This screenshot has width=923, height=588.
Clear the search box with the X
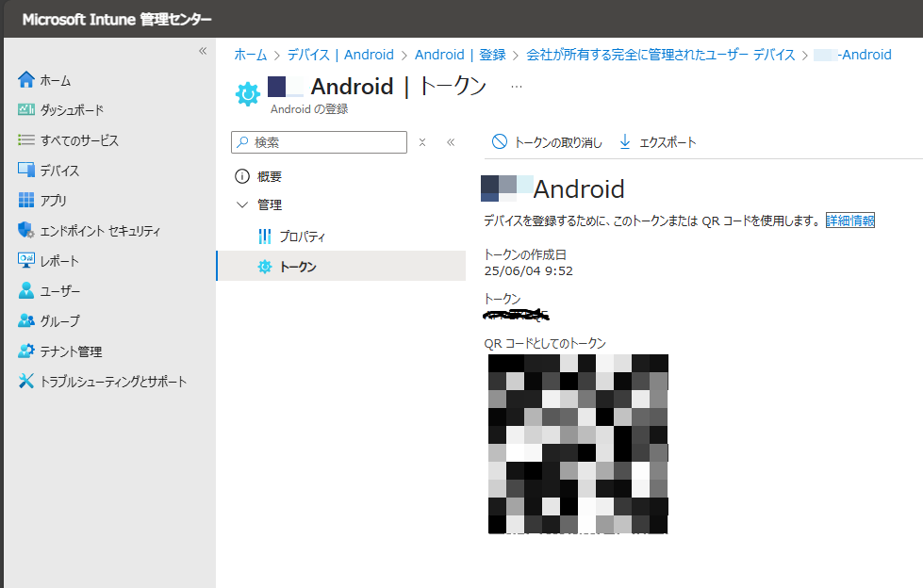[x=422, y=142]
